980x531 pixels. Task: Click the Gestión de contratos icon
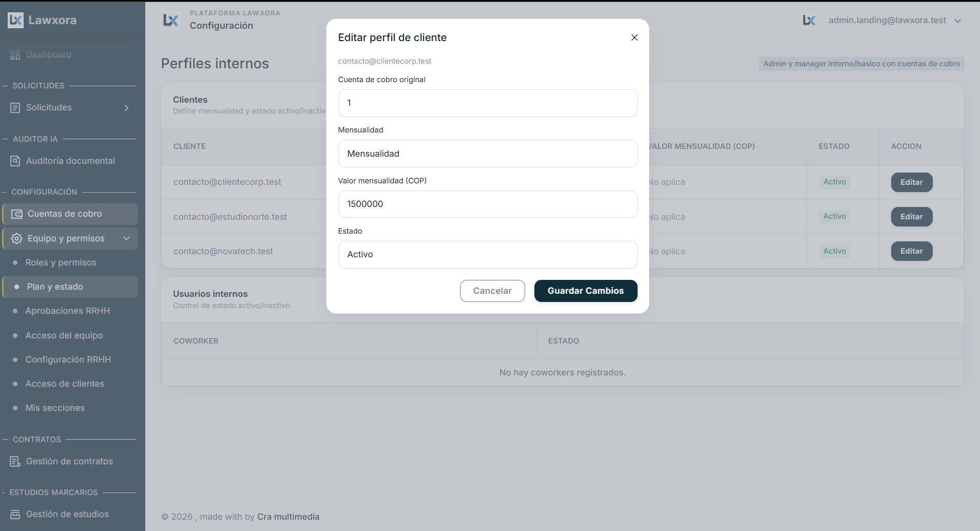pyautogui.click(x=15, y=462)
